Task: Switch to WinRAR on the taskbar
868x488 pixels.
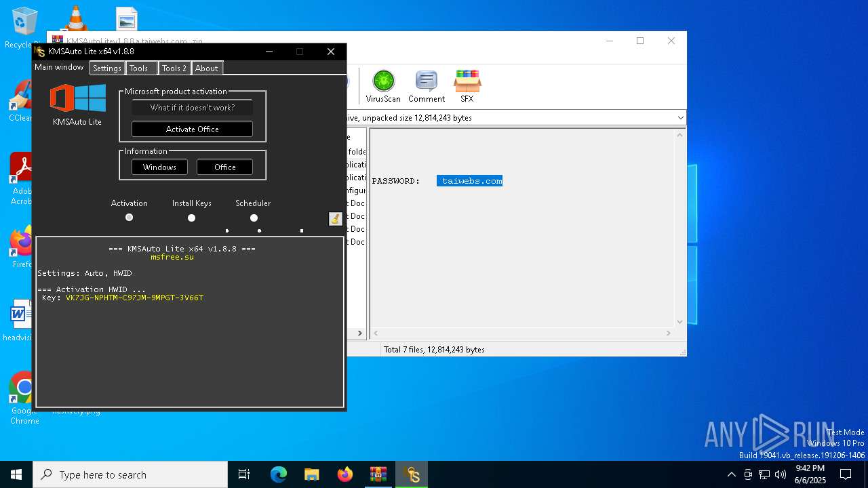Action: tap(378, 474)
